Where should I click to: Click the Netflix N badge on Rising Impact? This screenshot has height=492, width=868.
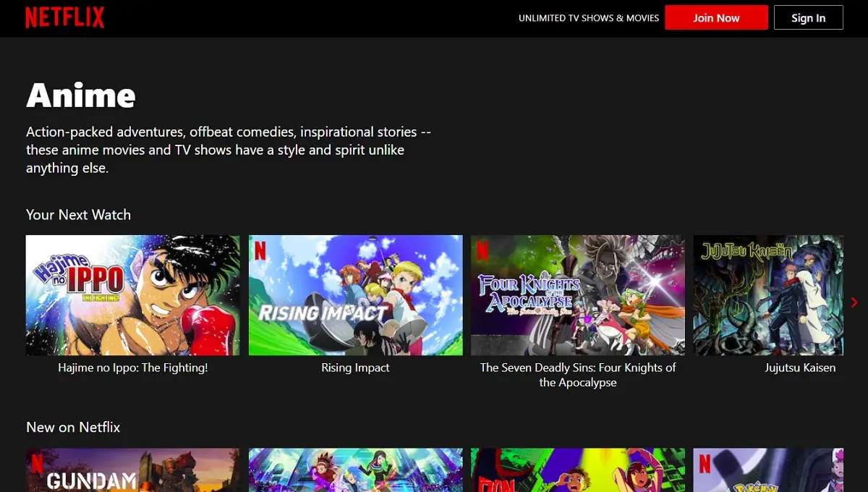click(x=260, y=250)
